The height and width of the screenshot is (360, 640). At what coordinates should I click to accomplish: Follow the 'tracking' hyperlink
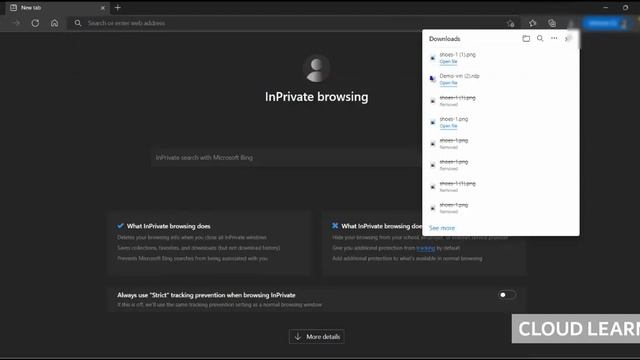(x=426, y=248)
